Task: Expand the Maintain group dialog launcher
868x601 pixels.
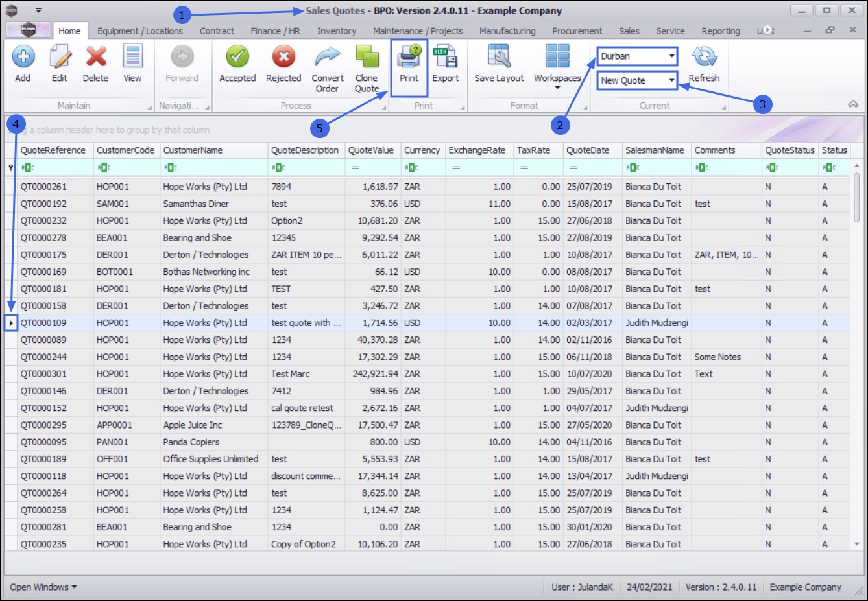Action: [x=150, y=107]
